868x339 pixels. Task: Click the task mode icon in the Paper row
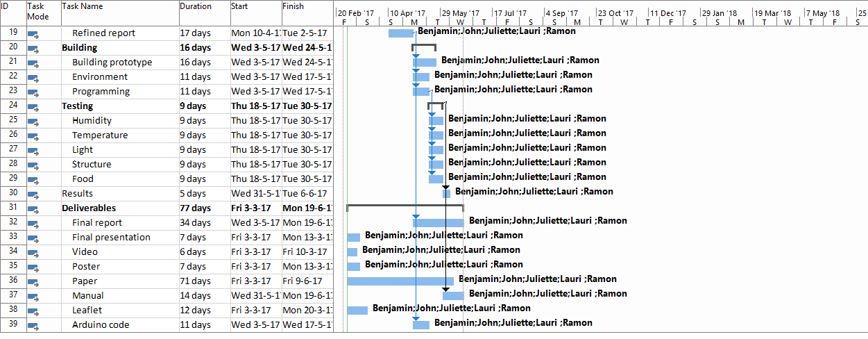pyautogui.click(x=33, y=281)
